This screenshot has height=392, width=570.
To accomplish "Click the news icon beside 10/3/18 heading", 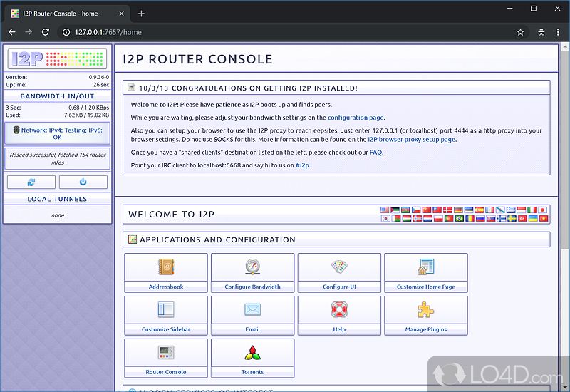I will point(132,88).
